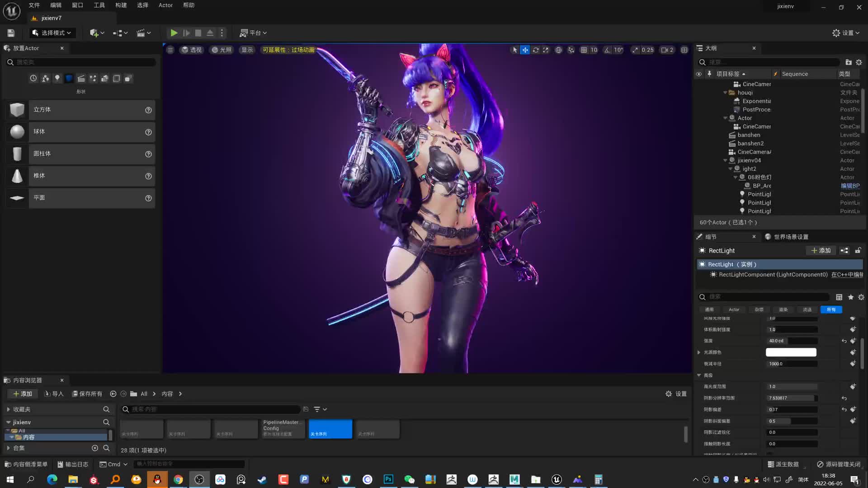The height and width of the screenshot is (488, 868).
Task: Select the volumes category icon in Place Actors
Action: tap(117, 79)
